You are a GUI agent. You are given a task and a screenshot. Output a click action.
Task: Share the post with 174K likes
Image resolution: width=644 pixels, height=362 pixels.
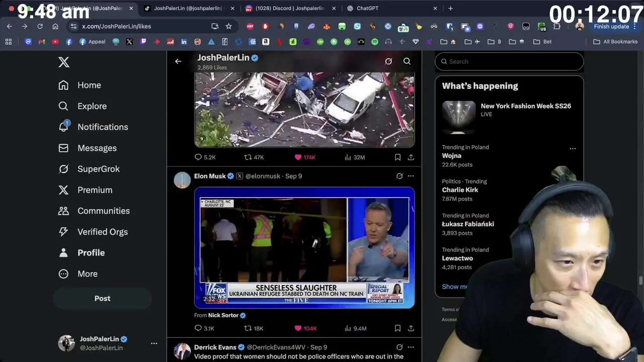point(411,157)
